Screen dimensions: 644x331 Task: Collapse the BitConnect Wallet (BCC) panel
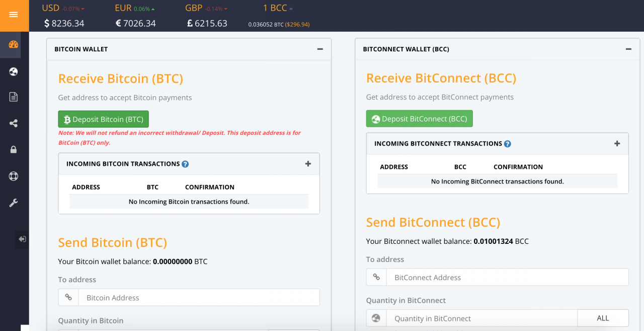tap(628, 49)
